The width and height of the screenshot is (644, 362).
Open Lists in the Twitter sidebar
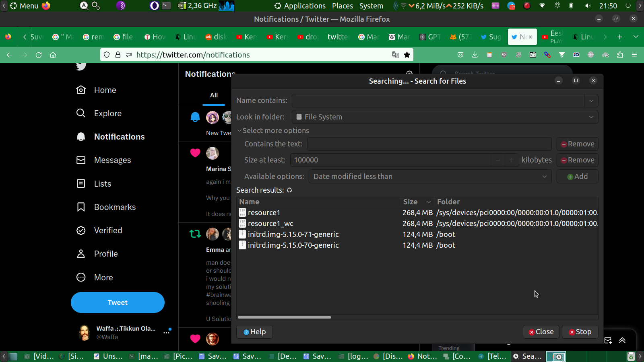[94, 184]
